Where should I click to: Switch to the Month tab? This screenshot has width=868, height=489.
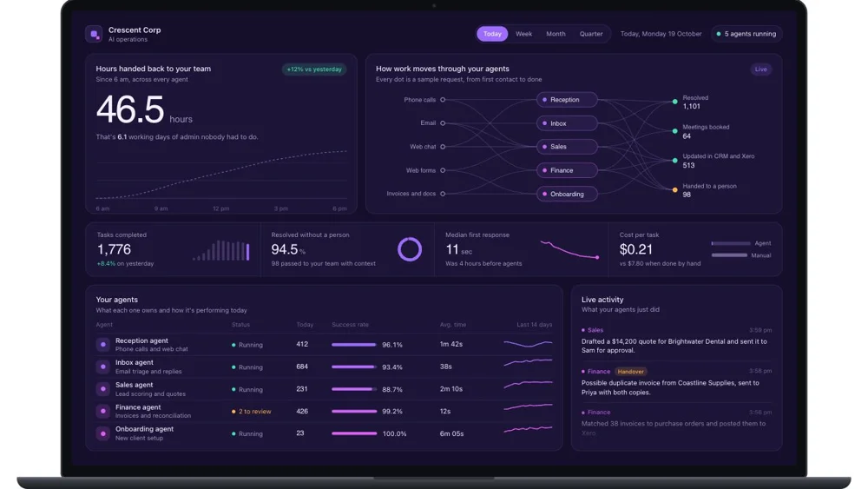pos(556,34)
